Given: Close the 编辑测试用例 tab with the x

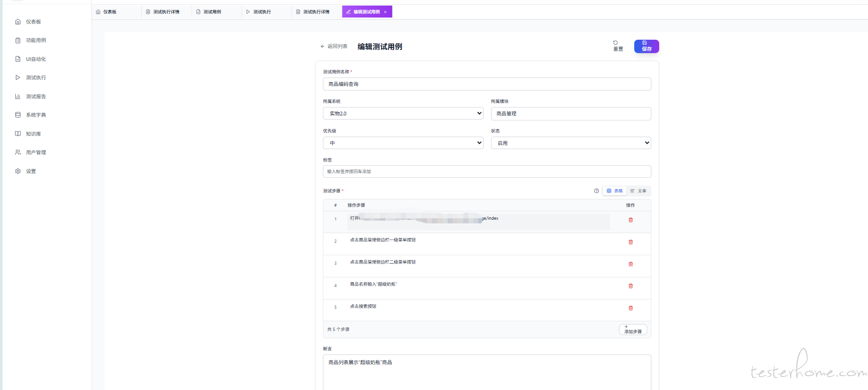Looking at the screenshot, I should click(385, 12).
